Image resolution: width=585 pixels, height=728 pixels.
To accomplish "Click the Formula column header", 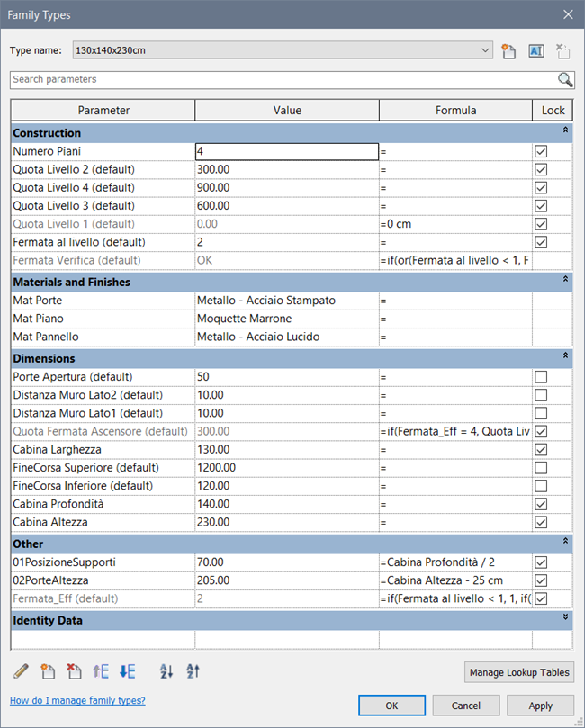I will click(455, 111).
